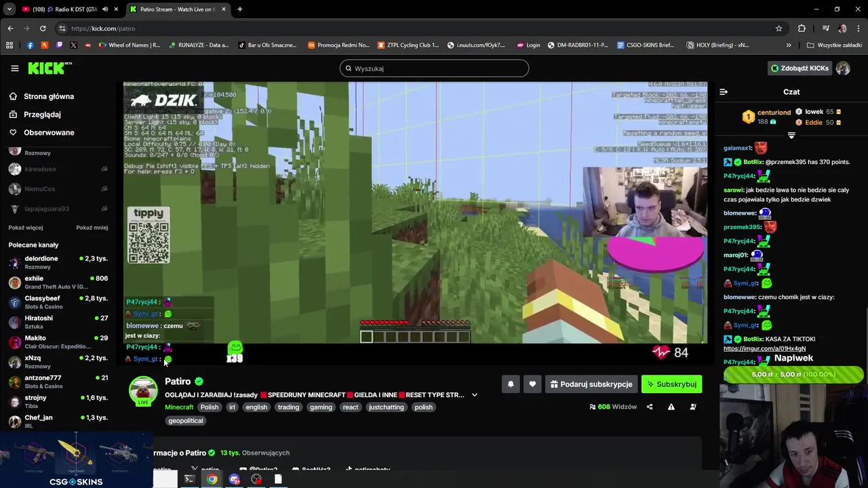The height and width of the screenshot is (488, 868).
Task: Open the Twitch bookmark icon
Action: [x=59, y=45]
